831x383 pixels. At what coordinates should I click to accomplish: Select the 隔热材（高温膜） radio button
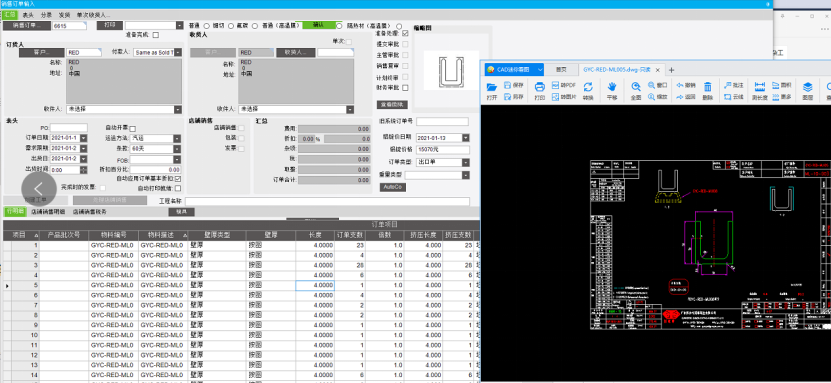[x=399, y=25]
